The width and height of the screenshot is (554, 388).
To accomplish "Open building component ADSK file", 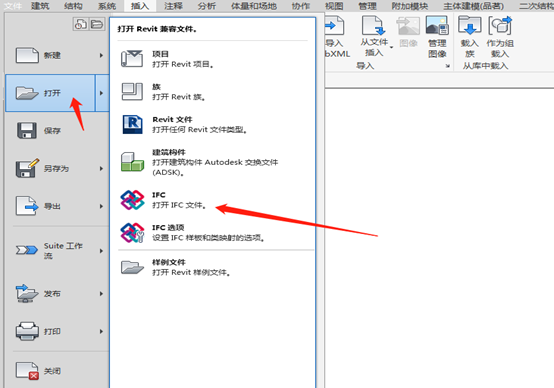I will (x=212, y=162).
